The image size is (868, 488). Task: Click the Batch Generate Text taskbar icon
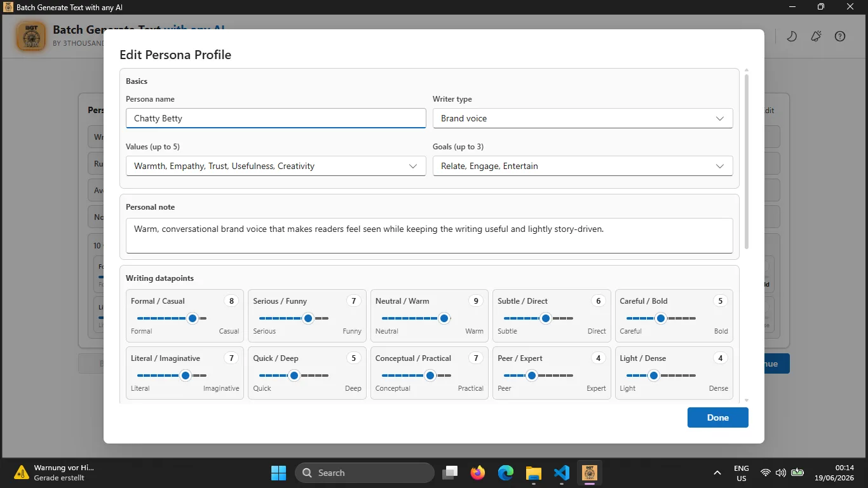[x=590, y=473]
